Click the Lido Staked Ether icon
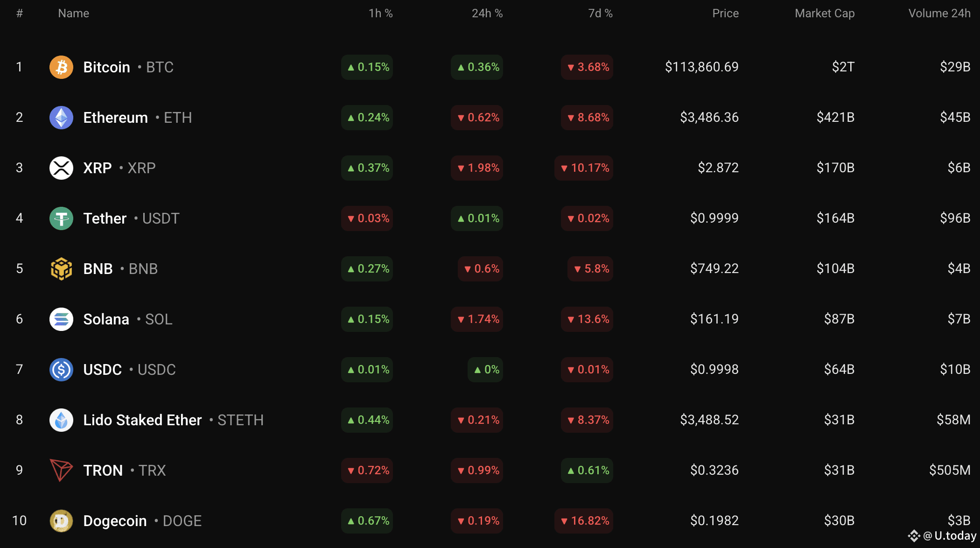The height and width of the screenshot is (548, 980). point(61,420)
